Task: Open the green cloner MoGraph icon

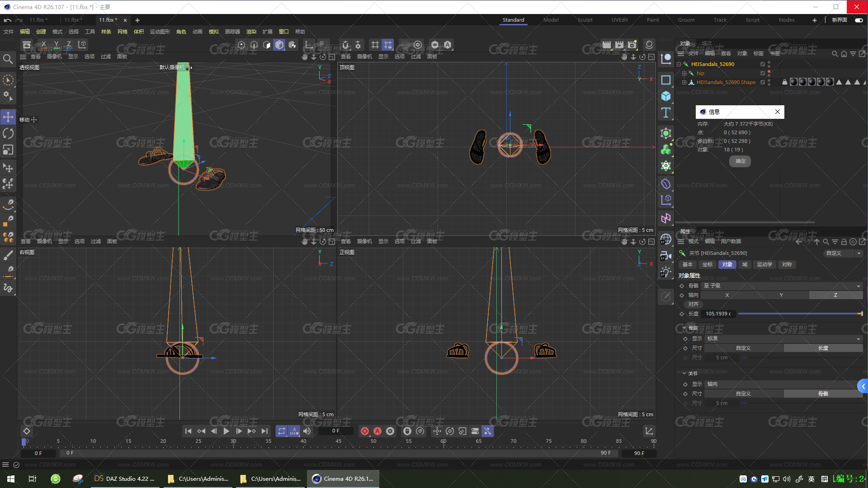Action: pyautogui.click(x=666, y=150)
